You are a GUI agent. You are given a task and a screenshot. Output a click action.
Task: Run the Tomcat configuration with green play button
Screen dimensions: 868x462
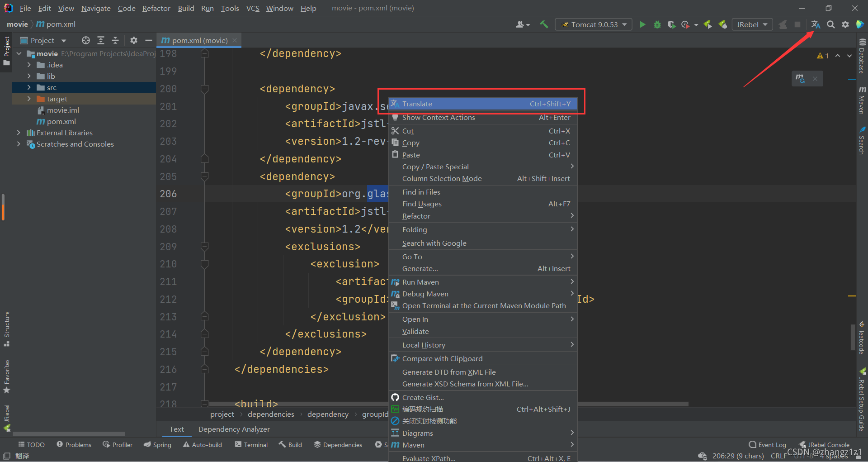tap(642, 24)
